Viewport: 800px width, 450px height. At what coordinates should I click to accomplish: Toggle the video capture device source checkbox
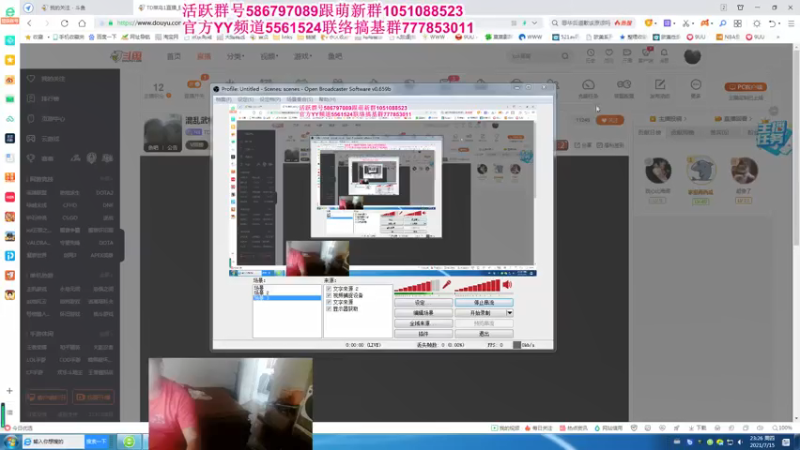point(329,295)
